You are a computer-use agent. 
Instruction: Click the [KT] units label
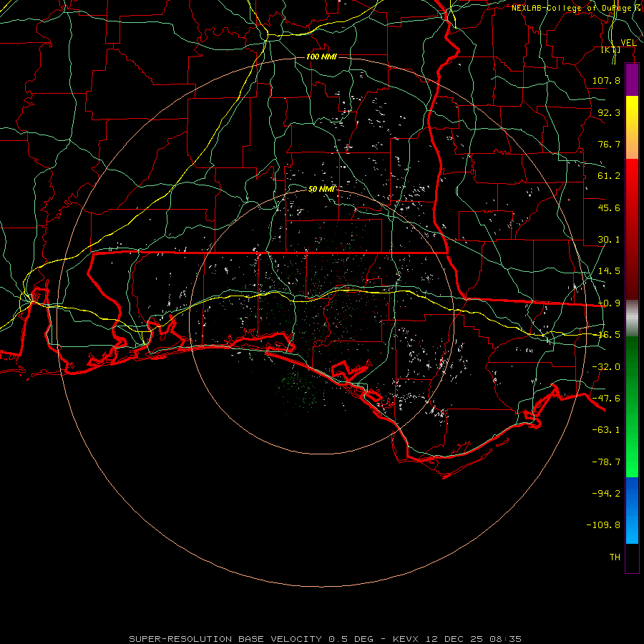611,50
